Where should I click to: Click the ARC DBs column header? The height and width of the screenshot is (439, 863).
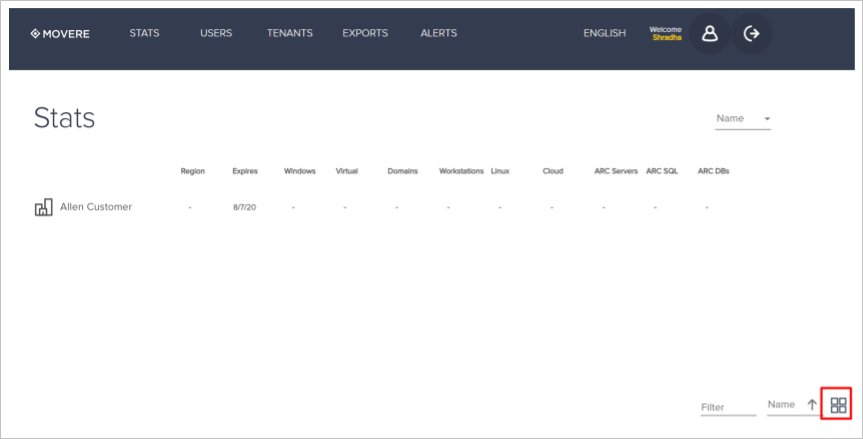coord(713,171)
